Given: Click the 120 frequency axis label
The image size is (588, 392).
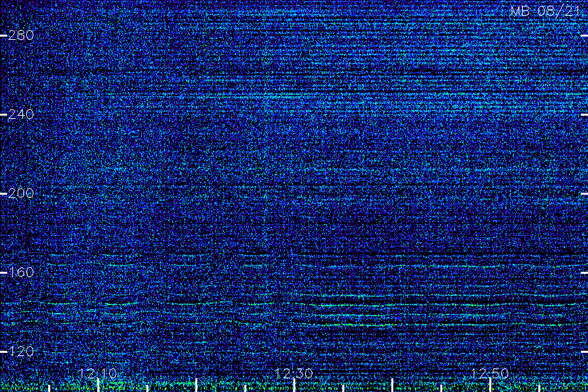Looking at the screenshot, I should (x=21, y=351).
